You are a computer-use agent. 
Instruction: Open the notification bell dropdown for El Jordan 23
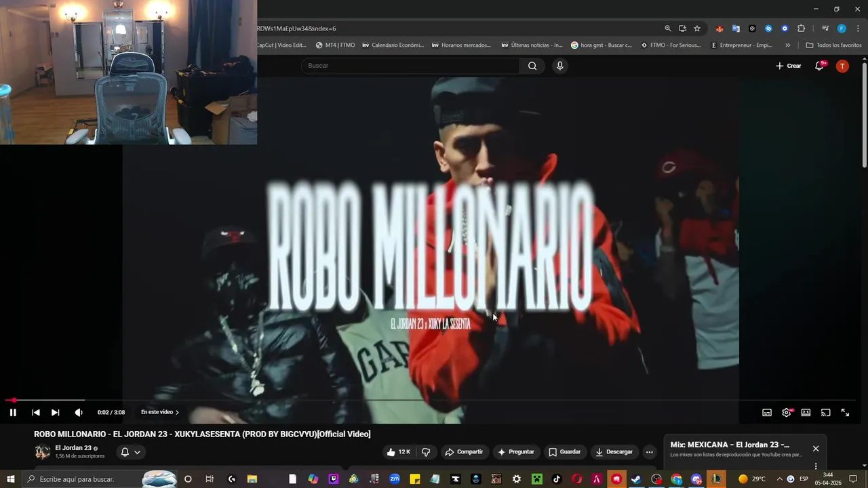pos(130,452)
